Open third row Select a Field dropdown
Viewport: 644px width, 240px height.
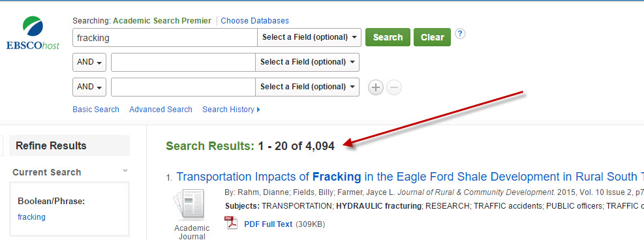(307, 87)
